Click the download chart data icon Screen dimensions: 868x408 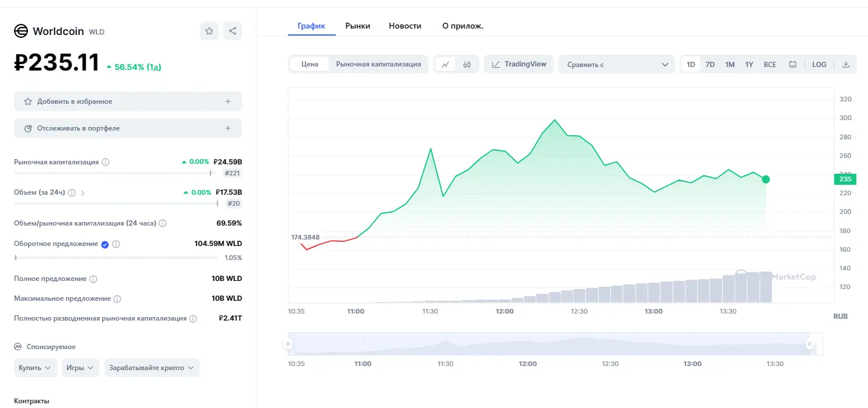coord(846,64)
